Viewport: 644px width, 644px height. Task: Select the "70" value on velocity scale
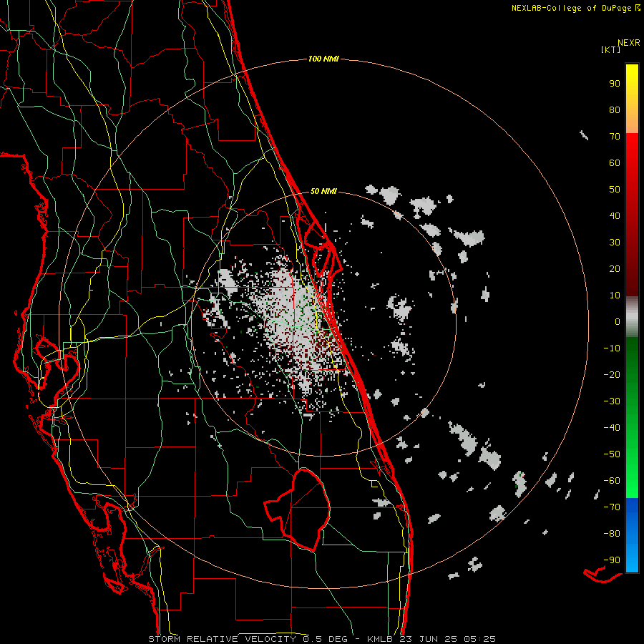[615, 137]
